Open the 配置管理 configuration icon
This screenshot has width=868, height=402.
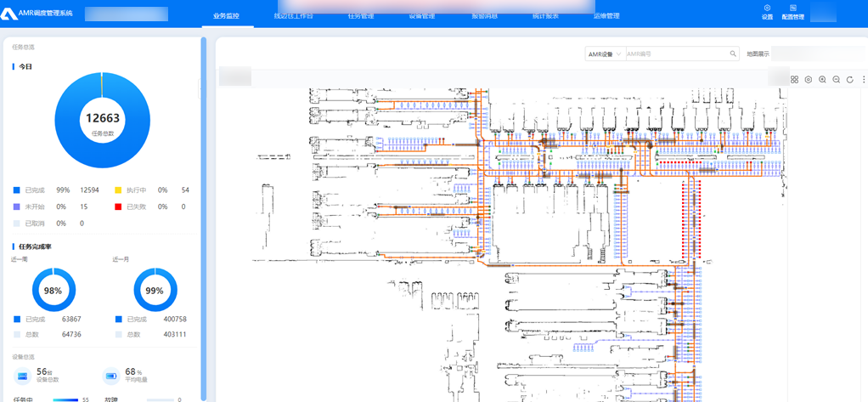tap(792, 11)
